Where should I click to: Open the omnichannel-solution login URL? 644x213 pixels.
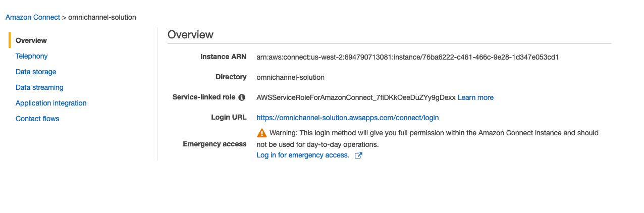[x=348, y=118]
